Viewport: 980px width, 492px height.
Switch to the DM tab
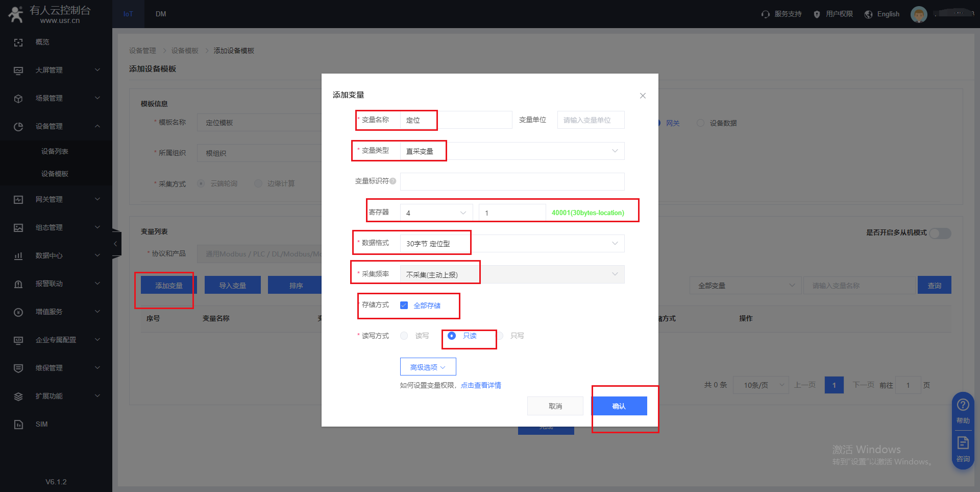(x=161, y=14)
